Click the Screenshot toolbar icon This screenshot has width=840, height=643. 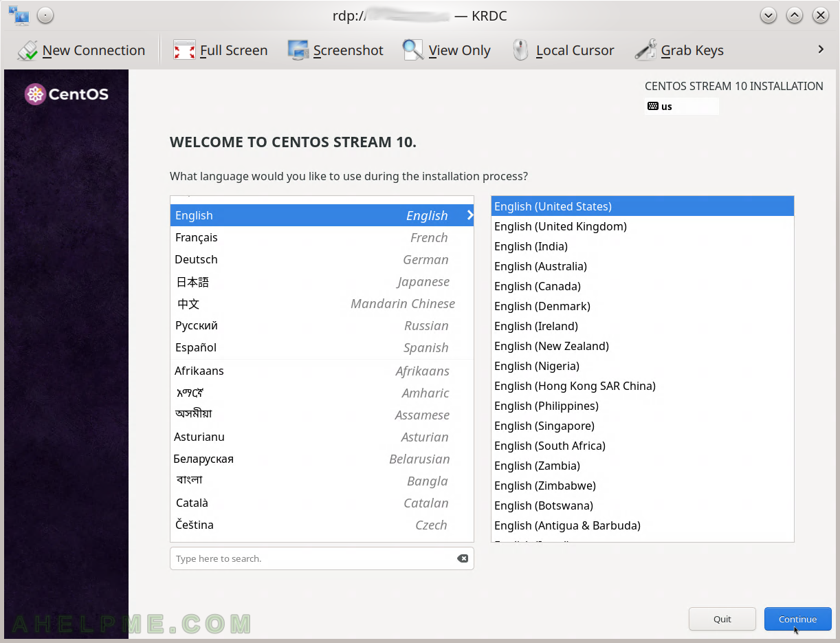298,50
